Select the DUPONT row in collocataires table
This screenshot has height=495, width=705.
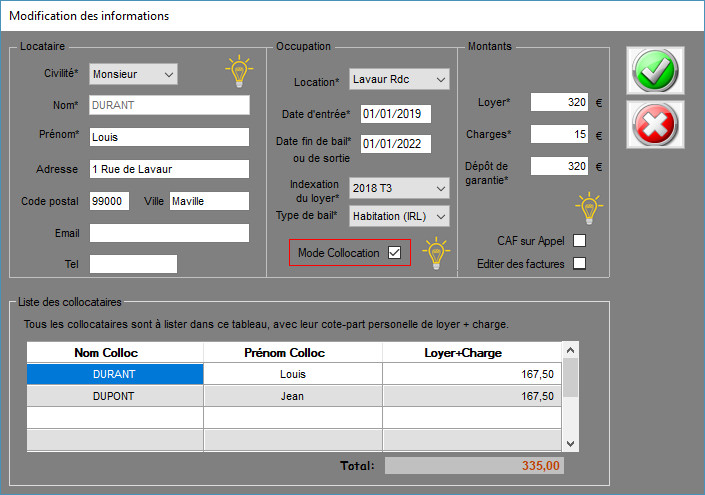click(x=115, y=396)
